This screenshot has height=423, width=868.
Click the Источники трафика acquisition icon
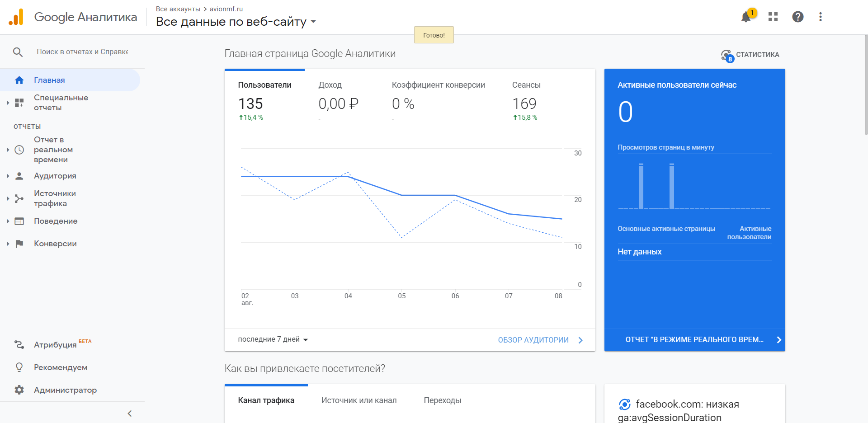(19, 198)
